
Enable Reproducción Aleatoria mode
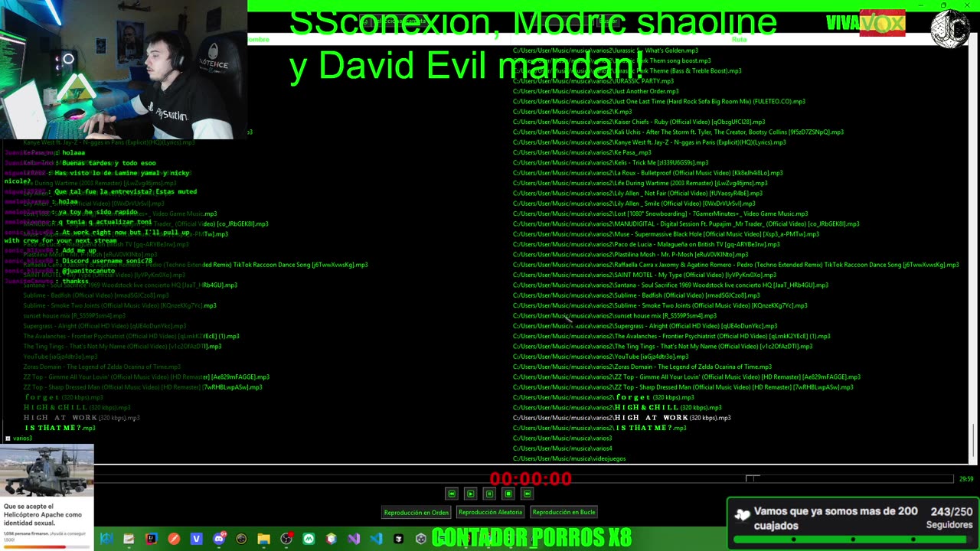[490, 512]
